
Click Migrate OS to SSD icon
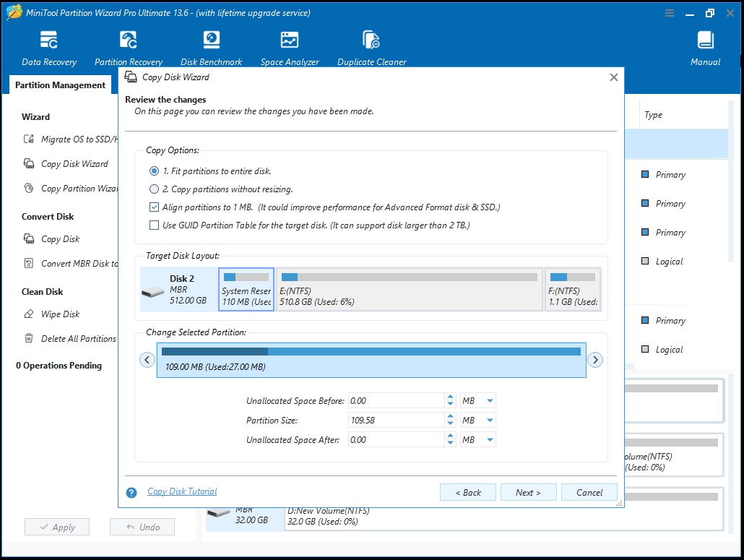pos(29,139)
